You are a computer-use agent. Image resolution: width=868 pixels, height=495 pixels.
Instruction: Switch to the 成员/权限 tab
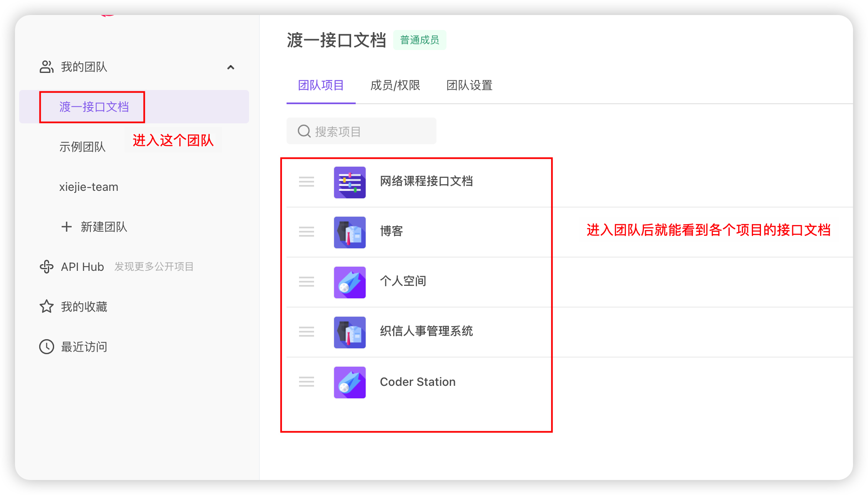pyautogui.click(x=395, y=85)
